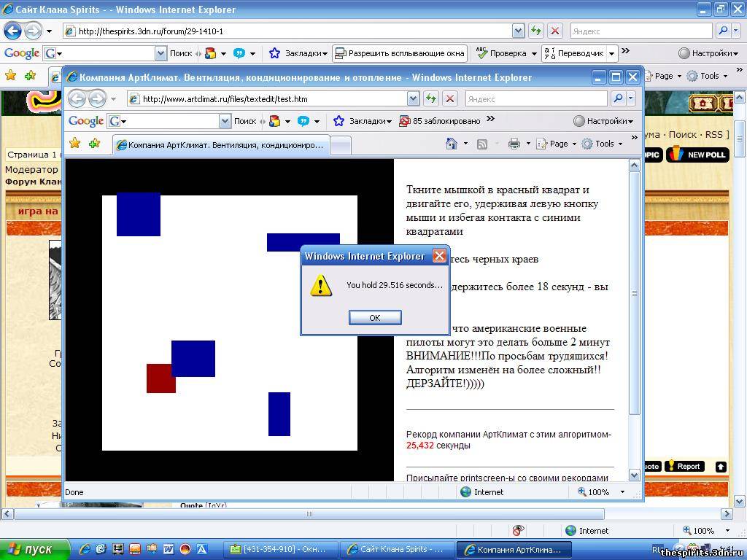Open Favorites Center star in ArtClimat window
The width and height of the screenshot is (747, 560).
tap(75, 144)
